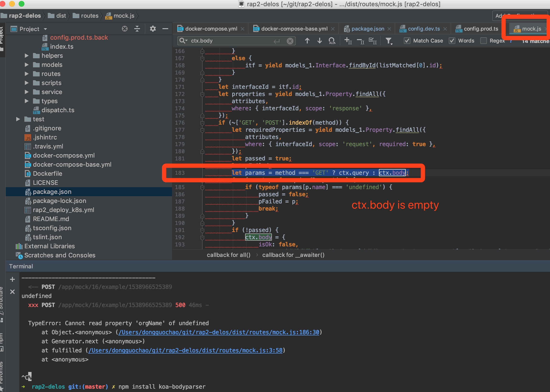Go to next search occurrence arrow
Image resolution: width=550 pixels, height=392 pixels.
click(320, 41)
